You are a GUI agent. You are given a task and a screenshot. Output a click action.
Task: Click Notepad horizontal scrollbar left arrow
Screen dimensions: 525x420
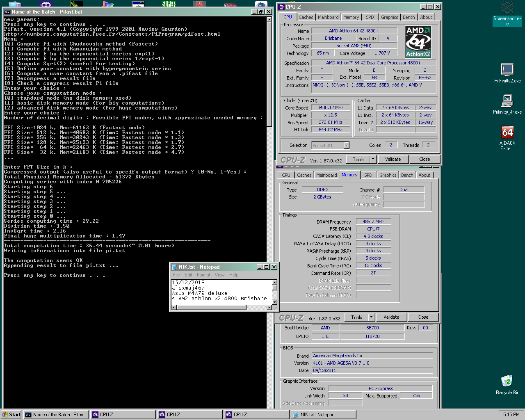pos(174,307)
